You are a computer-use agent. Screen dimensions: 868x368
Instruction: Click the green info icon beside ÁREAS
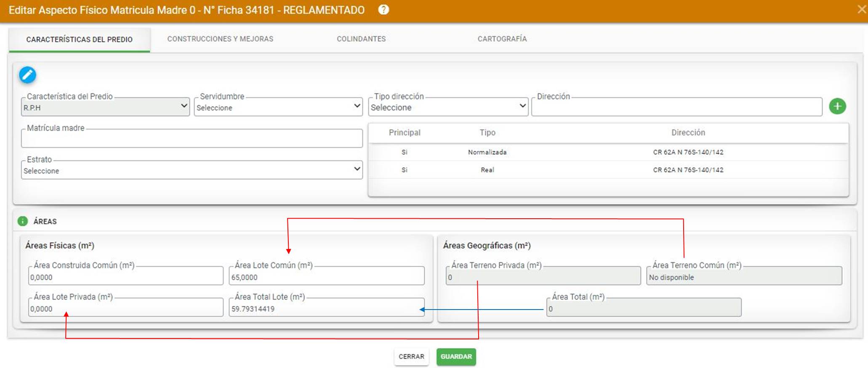point(23,221)
